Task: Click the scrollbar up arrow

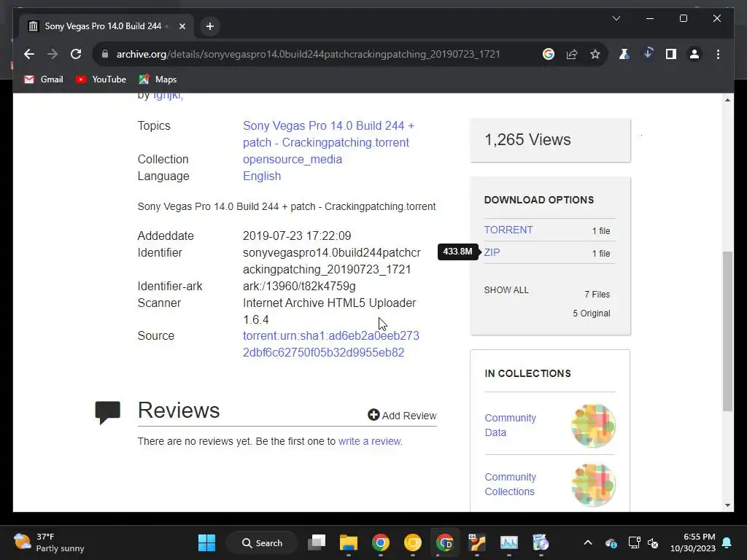Action: [x=727, y=99]
